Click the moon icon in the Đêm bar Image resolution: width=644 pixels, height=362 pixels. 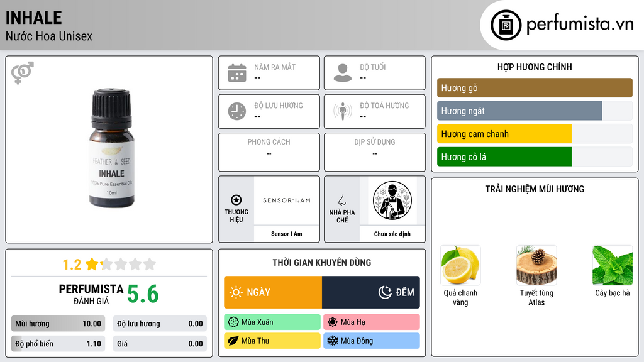(385, 292)
